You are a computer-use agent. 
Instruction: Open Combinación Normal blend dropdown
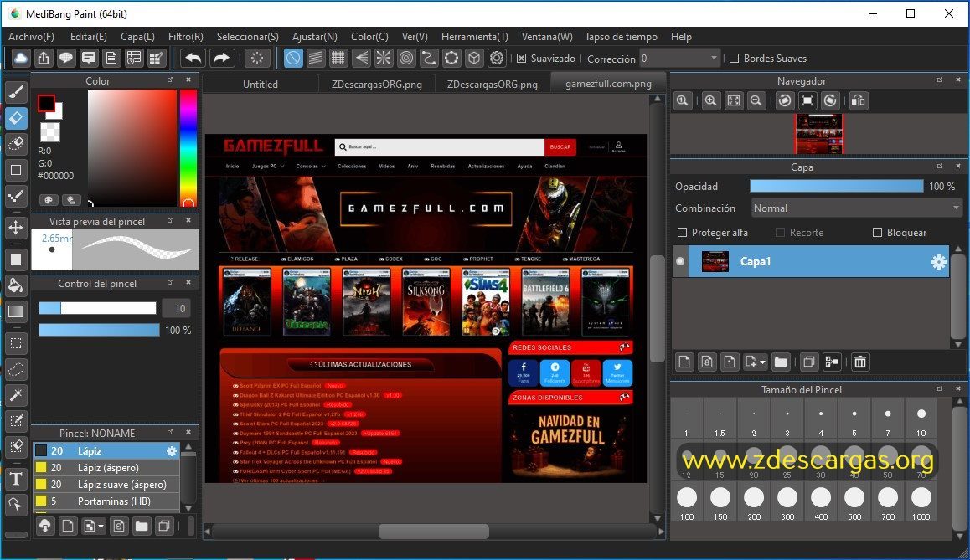click(x=856, y=208)
